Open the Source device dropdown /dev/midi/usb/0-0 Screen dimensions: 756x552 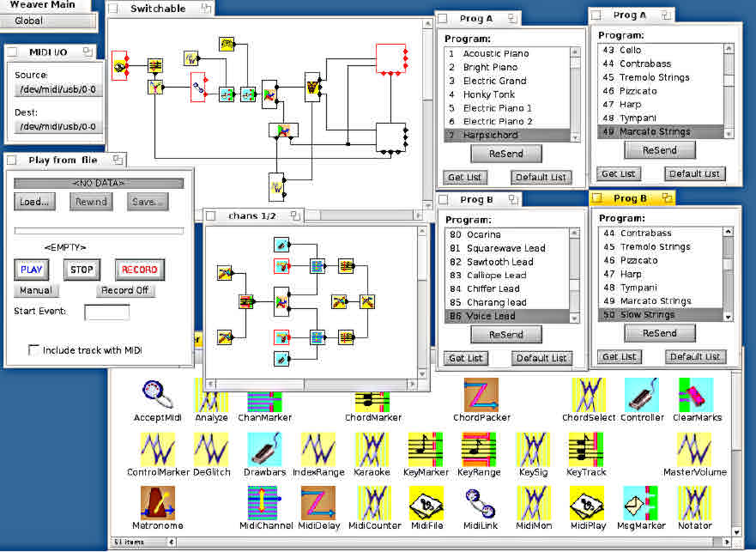point(58,89)
